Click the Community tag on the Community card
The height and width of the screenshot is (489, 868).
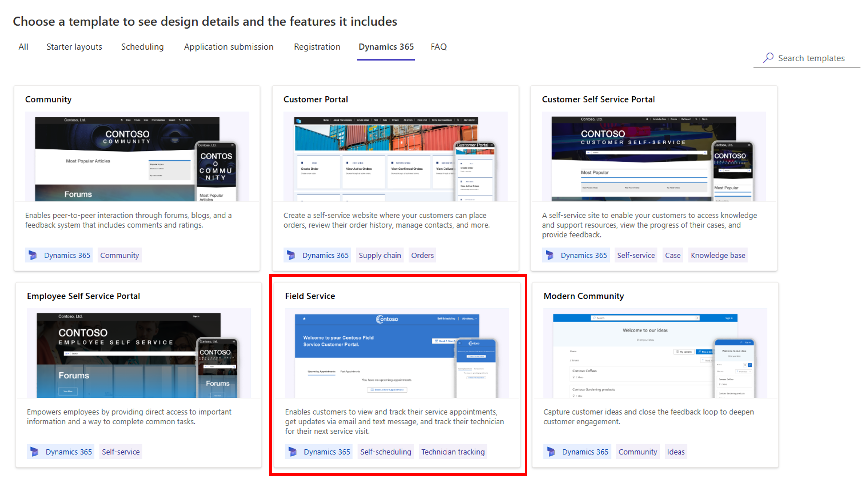pos(120,255)
